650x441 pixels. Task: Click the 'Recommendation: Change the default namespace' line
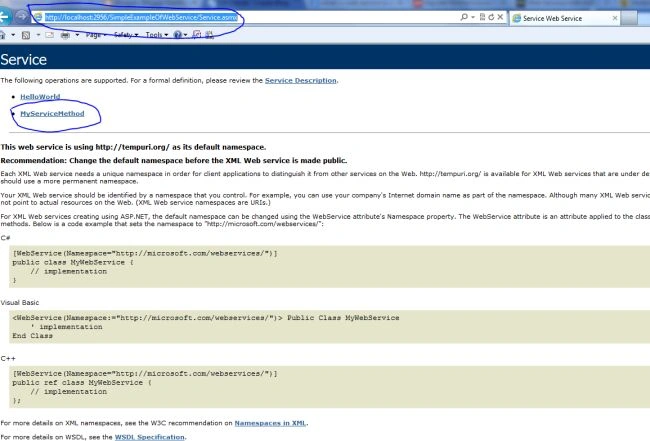click(x=174, y=161)
